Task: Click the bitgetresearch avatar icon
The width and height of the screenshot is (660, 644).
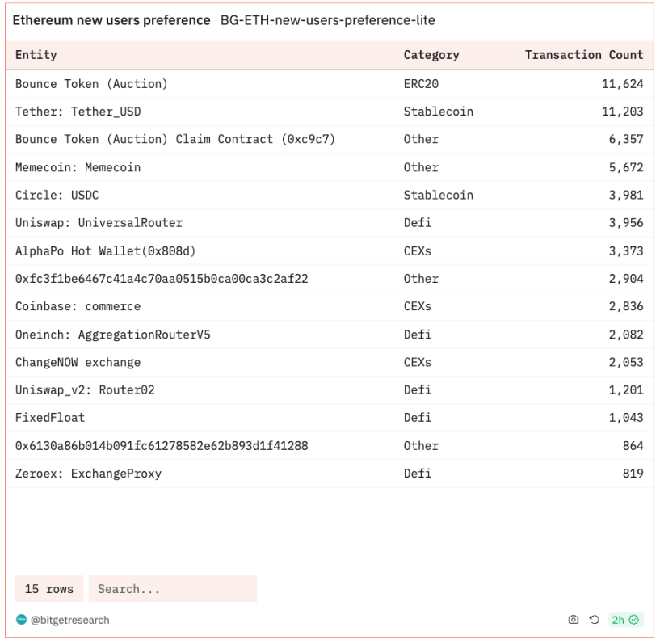Action: click(21, 620)
